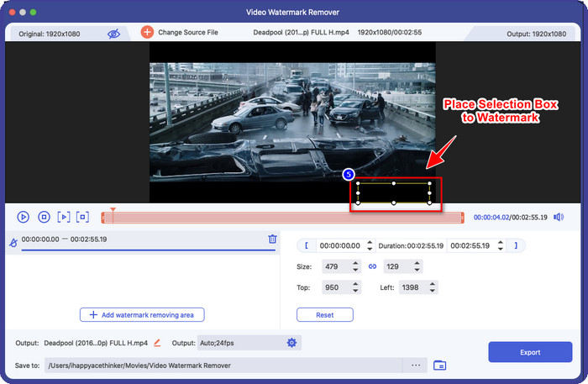Click the right bracket set-end icon
The width and height of the screenshot is (588, 384).
pyautogui.click(x=516, y=245)
